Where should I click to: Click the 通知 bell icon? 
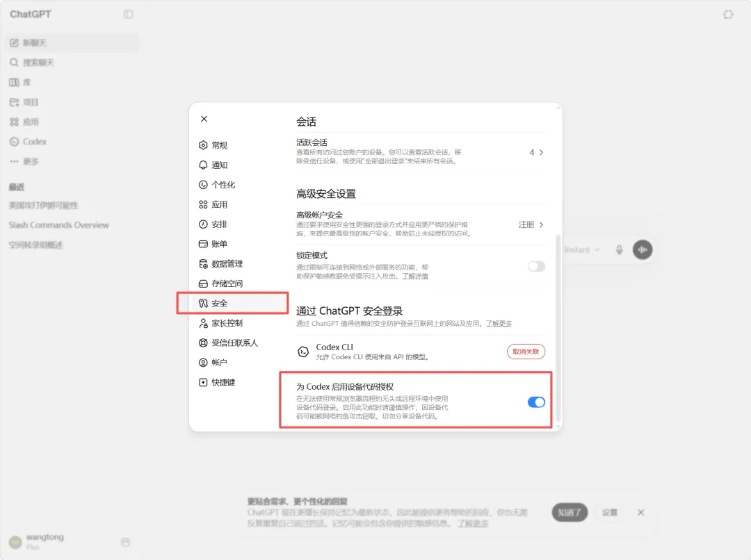point(203,165)
